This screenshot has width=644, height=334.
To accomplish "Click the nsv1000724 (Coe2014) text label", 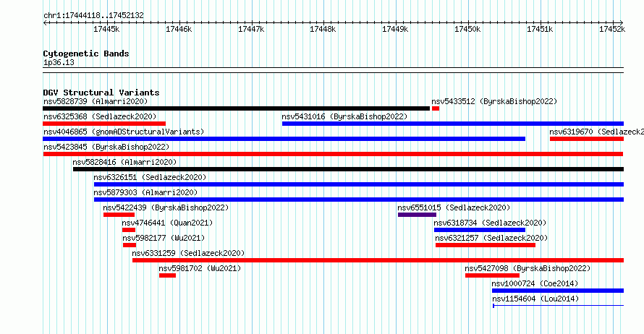I will point(535,283).
